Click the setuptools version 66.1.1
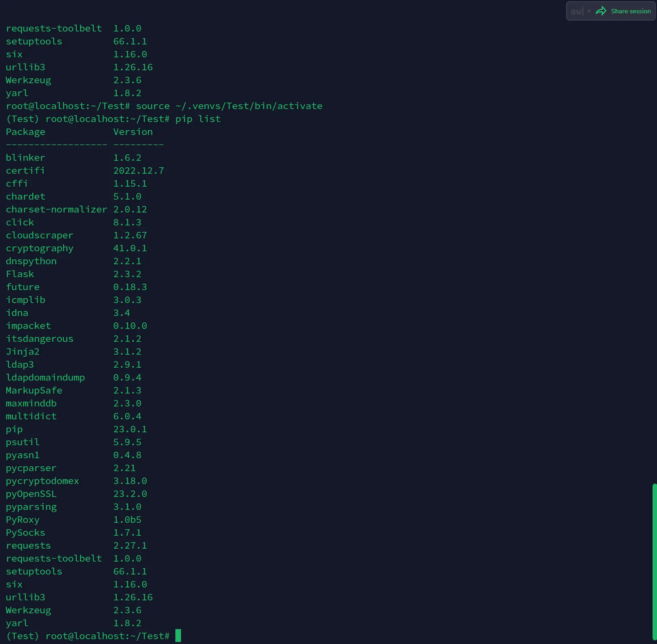 [x=130, y=571]
